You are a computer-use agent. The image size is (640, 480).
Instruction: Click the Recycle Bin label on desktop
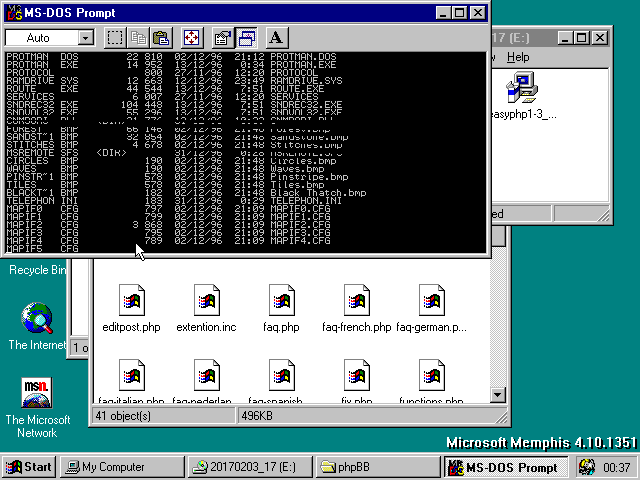click(x=38, y=270)
